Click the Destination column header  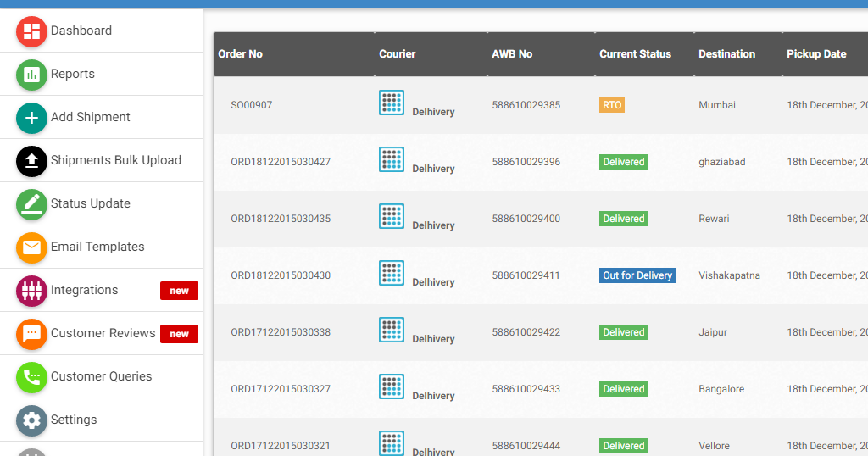(726, 54)
